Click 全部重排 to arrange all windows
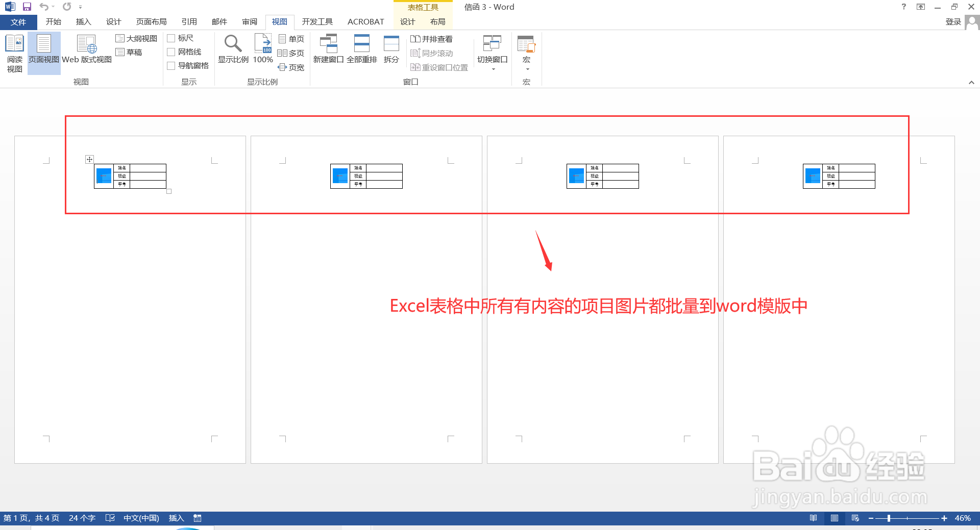The image size is (980, 530). tap(361, 48)
